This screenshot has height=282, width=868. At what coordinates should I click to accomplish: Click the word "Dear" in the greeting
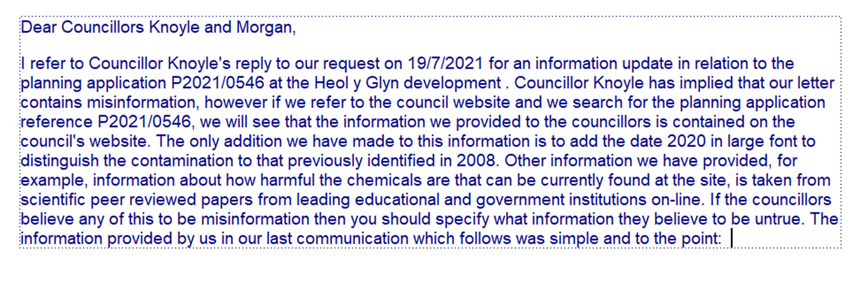pos(39,27)
